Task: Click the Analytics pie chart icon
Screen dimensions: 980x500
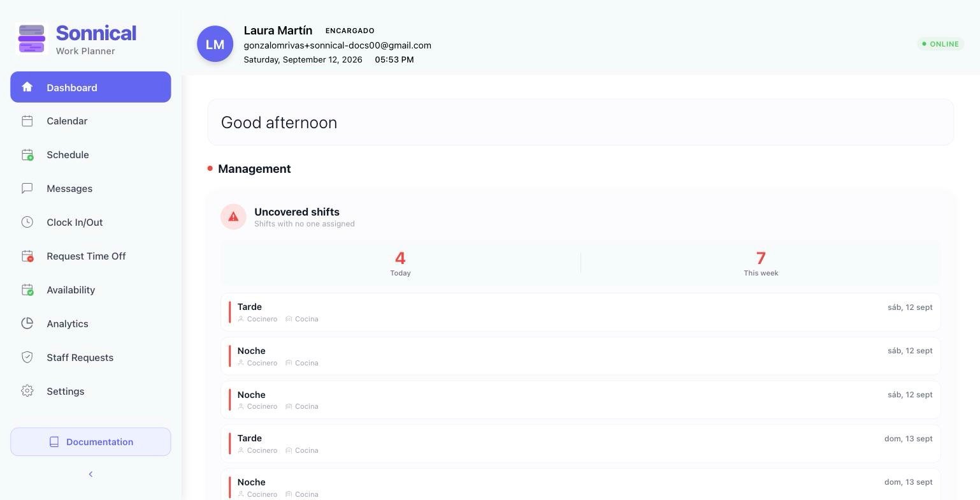Action: [x=27, y=323]
